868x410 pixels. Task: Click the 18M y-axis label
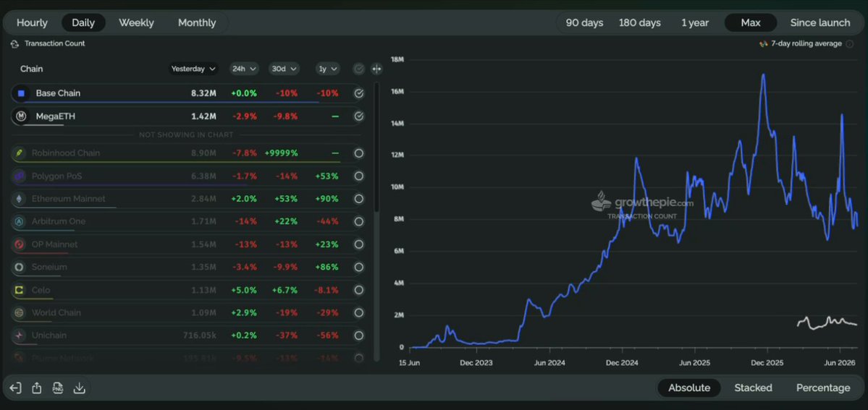coord(397,59)
